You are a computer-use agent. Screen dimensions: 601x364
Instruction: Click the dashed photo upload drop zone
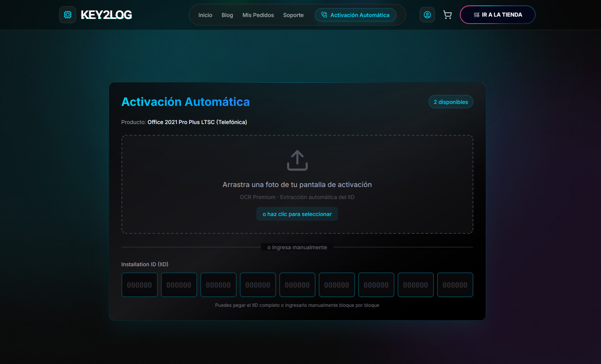[297, 184]
